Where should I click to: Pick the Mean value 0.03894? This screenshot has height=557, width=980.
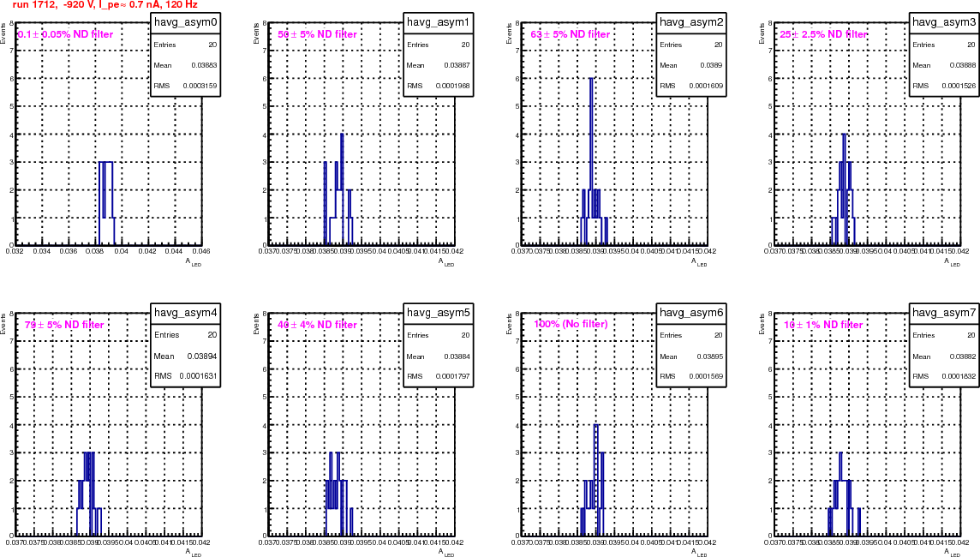click(x=202, y=356)
